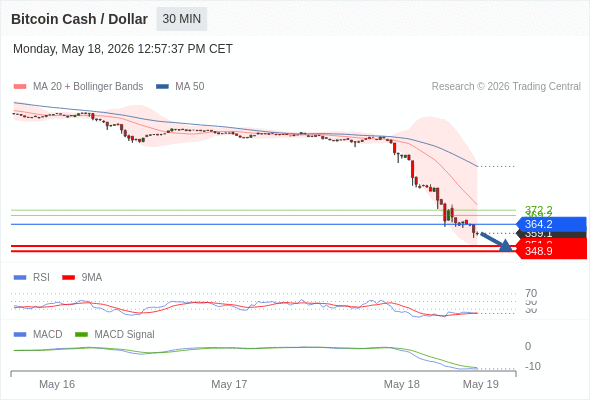590x400 pixels.
Task: Click the Bitcoin Cash / Dollar title
Action: pos(79,19)
